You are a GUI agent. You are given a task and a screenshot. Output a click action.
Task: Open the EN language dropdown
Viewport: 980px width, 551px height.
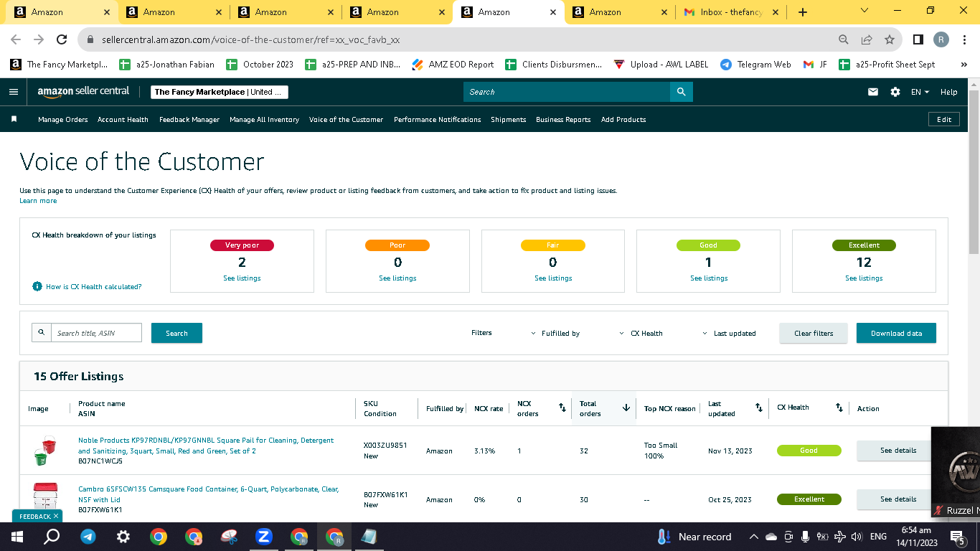click(920, 92)
